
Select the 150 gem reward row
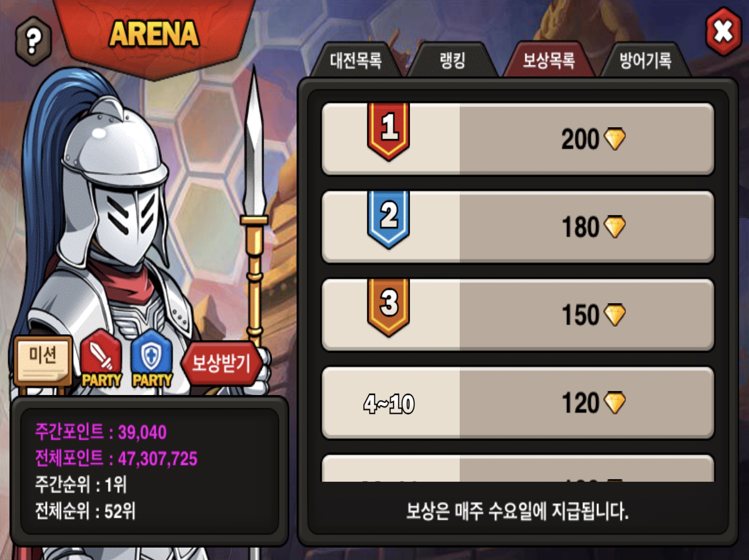517,315
